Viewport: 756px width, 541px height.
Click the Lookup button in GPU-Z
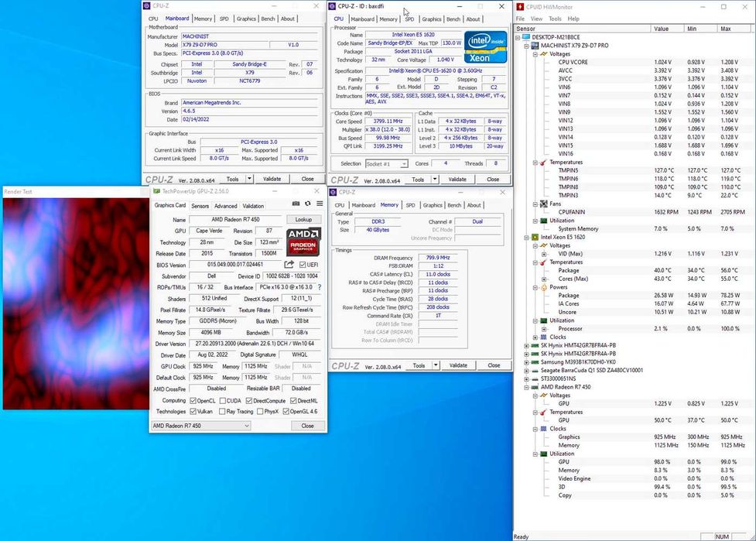coord(303,219)
